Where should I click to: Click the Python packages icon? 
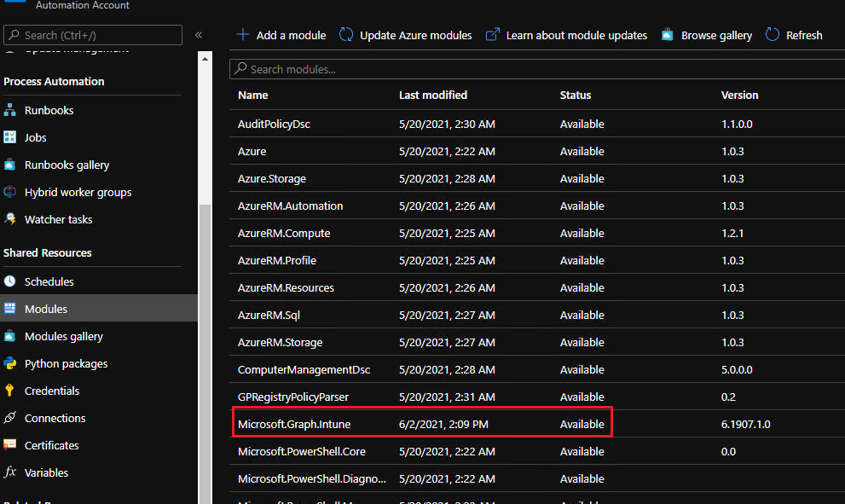click(9, 363)
